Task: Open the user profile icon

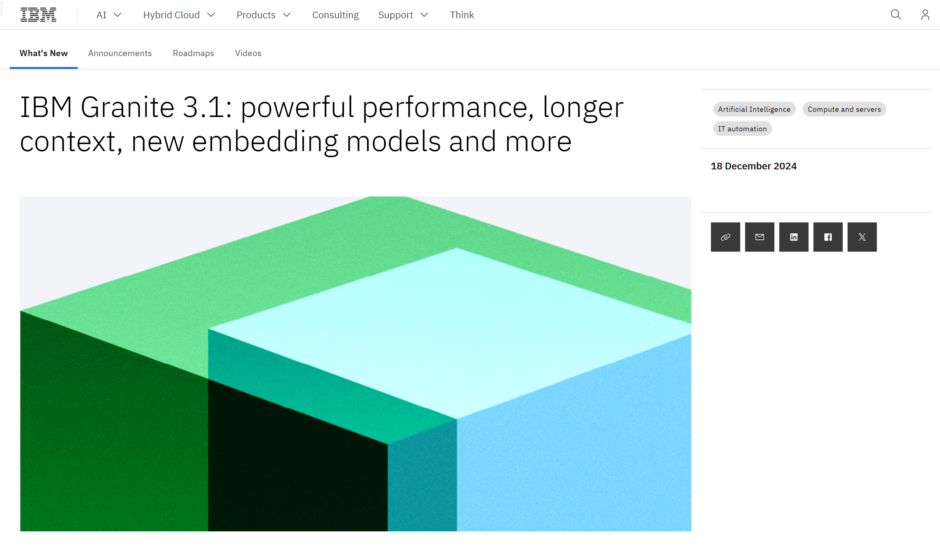Action: click(x=925, y=15)
